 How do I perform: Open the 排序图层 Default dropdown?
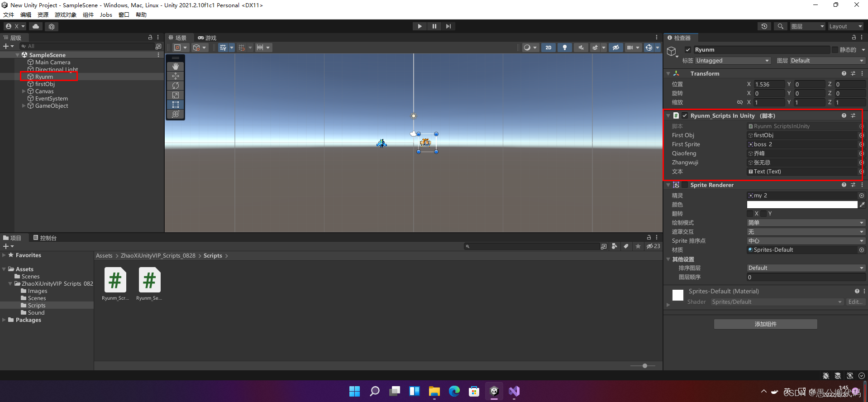pos(806,268)
